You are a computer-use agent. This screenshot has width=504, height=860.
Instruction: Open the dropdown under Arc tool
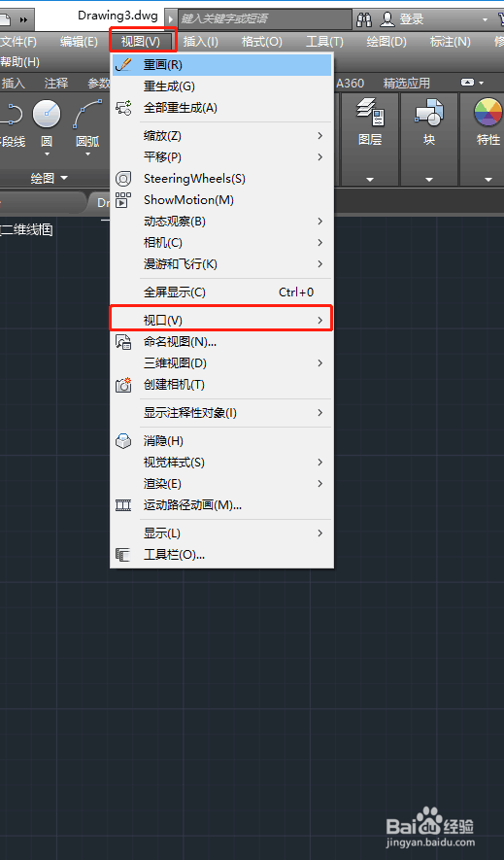pos(87,155)
